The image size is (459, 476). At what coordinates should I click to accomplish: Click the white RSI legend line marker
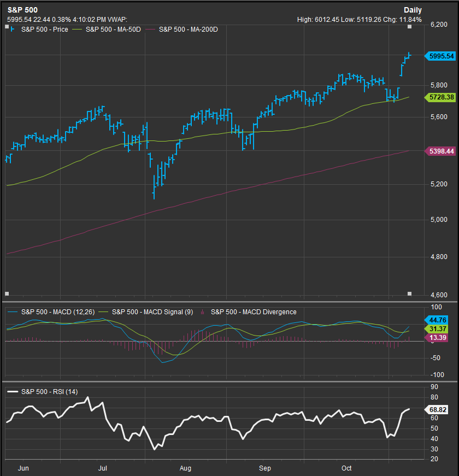[13, 392]
